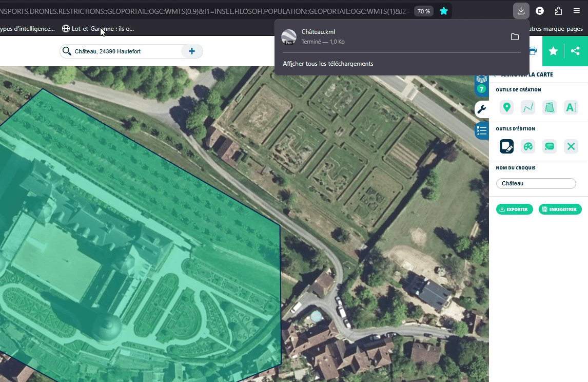This screenshot has height=382, width=588.
Task: Open the layers stack panel
Action: (482, 84)
